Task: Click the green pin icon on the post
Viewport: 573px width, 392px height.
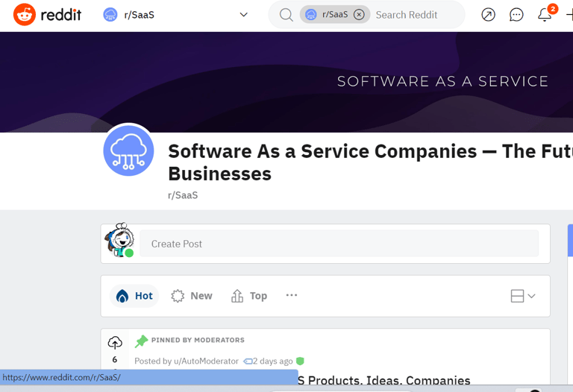Action: pos(141,341)
